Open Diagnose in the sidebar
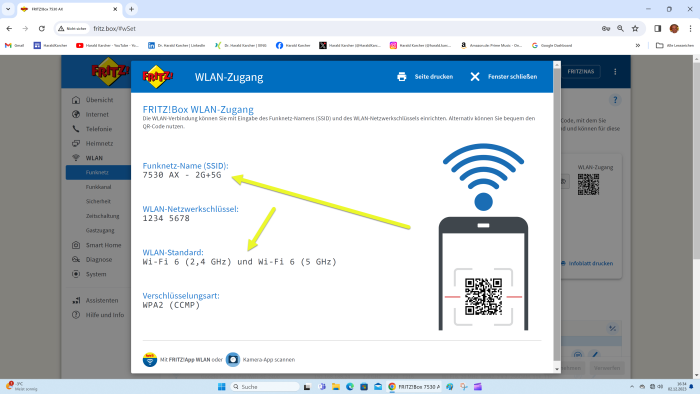The width and height of the screenshot is (700, 394). pos(99,259)
